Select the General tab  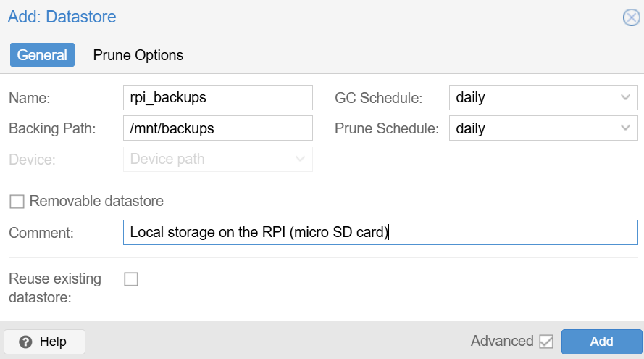[x=42, y=55]
